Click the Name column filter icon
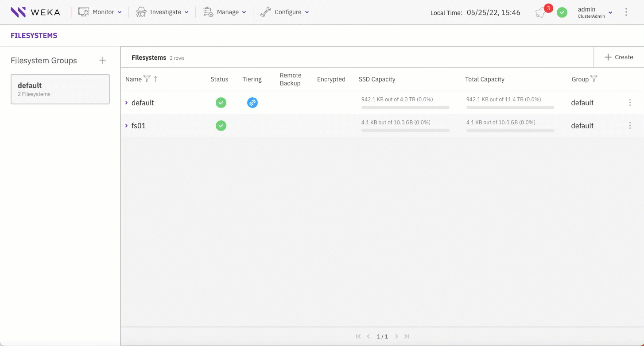The height and width of the screenshot is (346, 644). [x=147, y=79]
